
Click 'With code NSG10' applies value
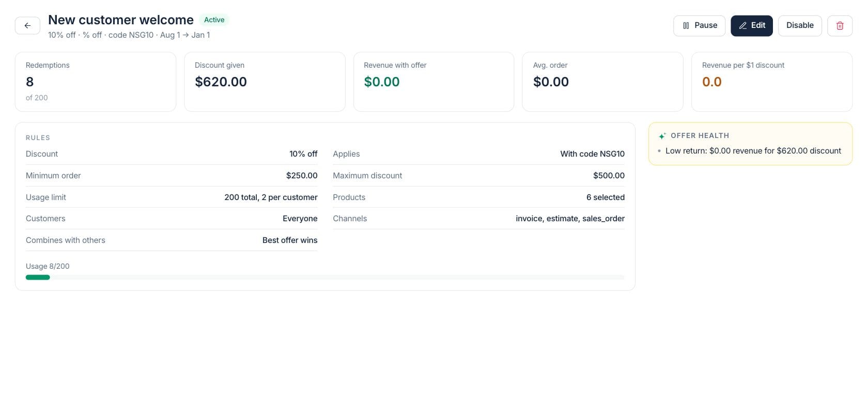(593, 154)
